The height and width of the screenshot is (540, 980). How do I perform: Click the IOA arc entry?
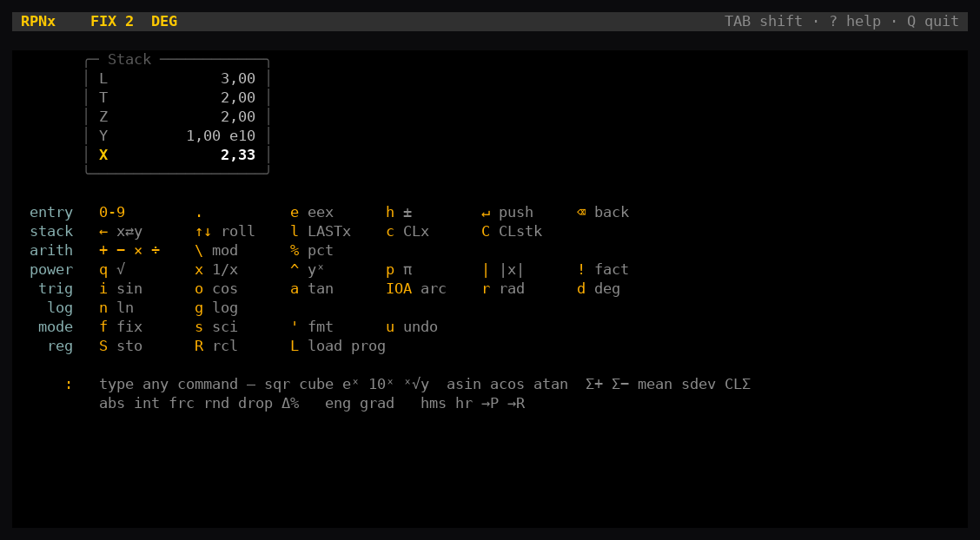pyautogui.click(x=416, y=289)
